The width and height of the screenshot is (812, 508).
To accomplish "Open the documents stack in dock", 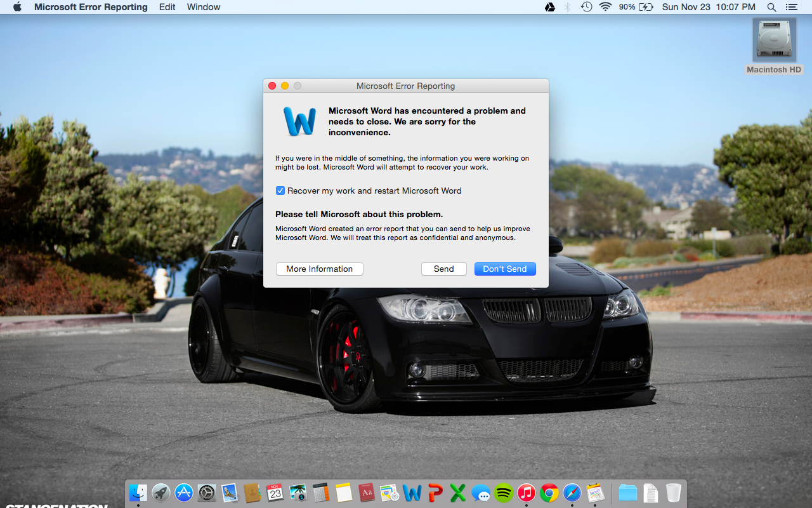I will [x=650, y=492].
